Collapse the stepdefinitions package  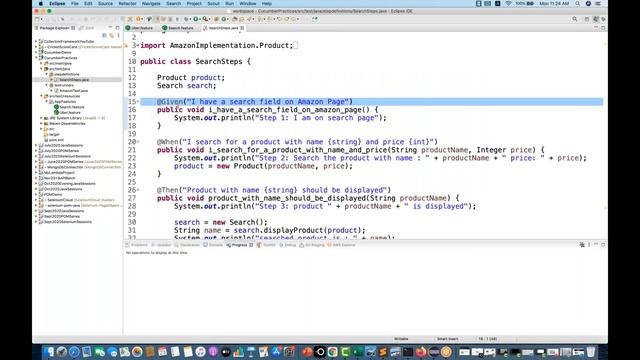tap(47, 74)
